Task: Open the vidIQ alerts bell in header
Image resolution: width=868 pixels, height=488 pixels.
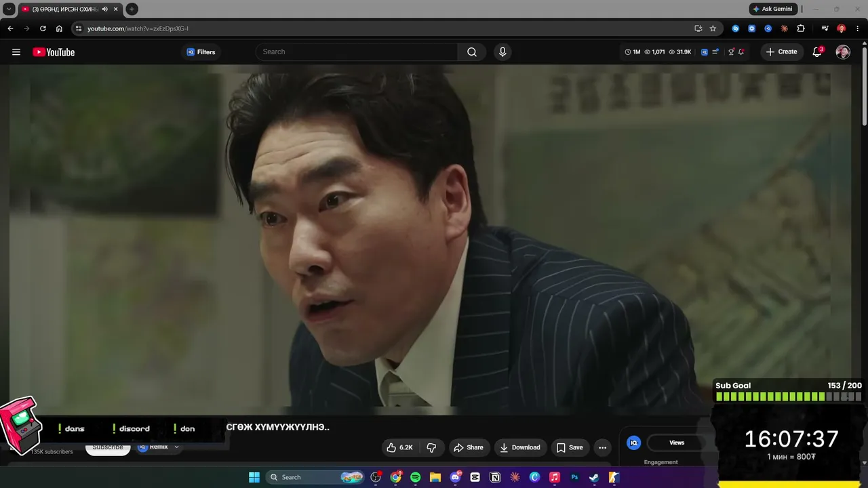Action: 741,52
